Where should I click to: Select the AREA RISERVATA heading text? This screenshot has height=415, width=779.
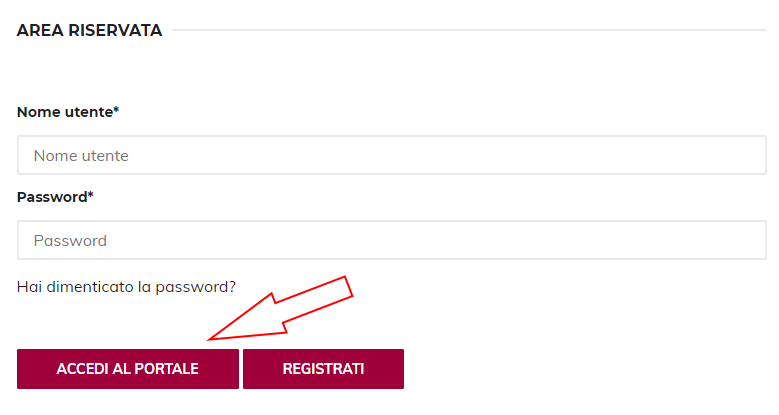tap(89, 31)
